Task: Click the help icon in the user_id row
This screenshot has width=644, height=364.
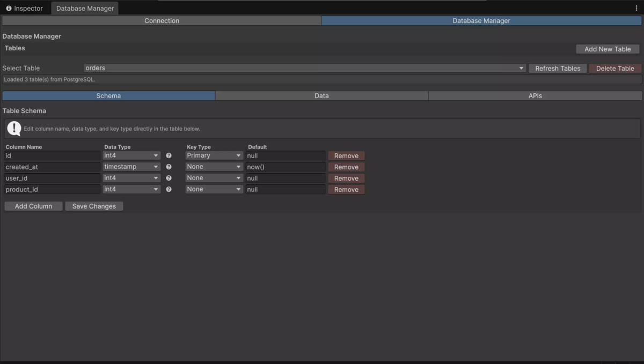Action: [169, 178]
